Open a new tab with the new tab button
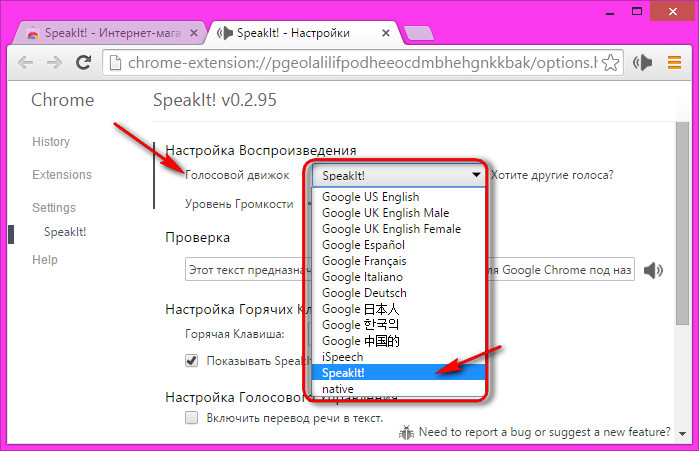 418,33
